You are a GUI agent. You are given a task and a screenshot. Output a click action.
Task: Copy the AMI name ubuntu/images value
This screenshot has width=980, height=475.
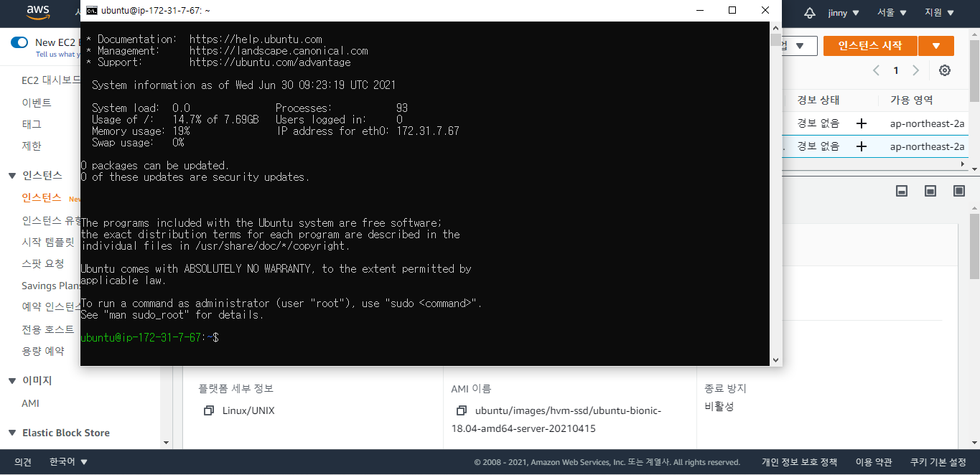[462, 411]
